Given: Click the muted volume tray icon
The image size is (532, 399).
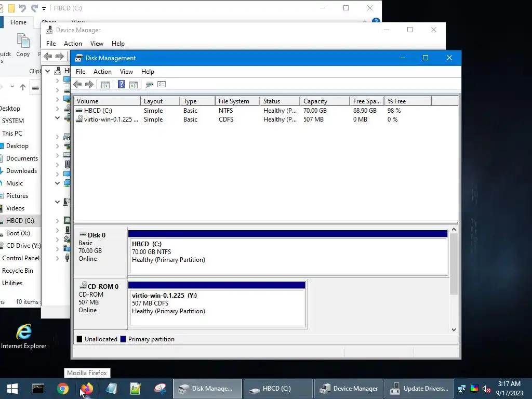Looking at the screenshot, I should [x=486, y=389].
